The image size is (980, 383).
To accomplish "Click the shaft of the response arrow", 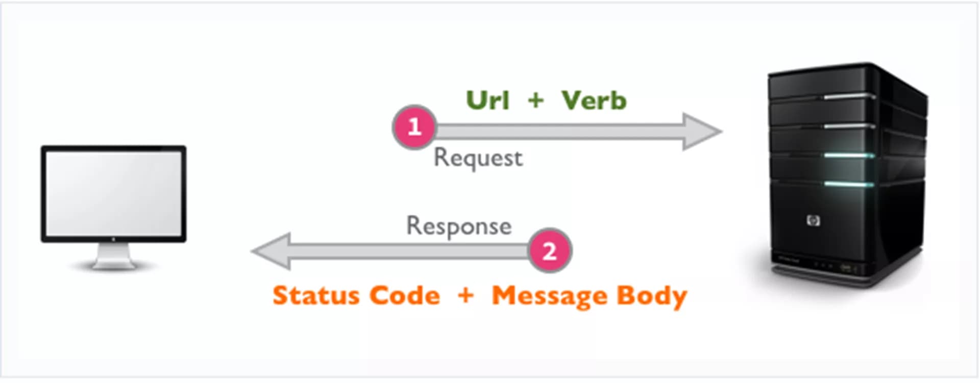I will (408, 251).
